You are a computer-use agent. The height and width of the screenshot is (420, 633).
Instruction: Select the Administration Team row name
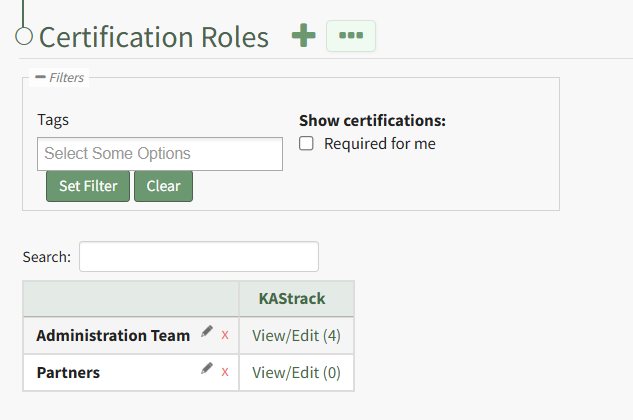point(113,336)
